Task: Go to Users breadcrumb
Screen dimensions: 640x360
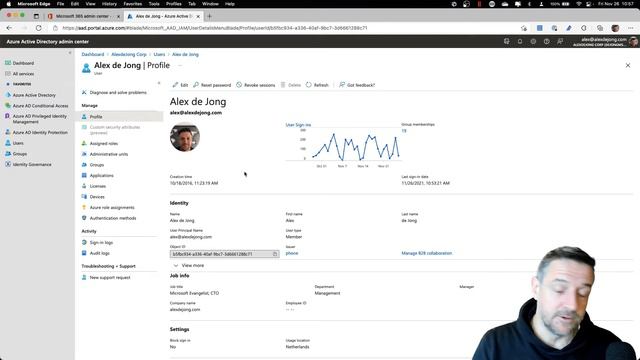Action: (x=159, y=54)
